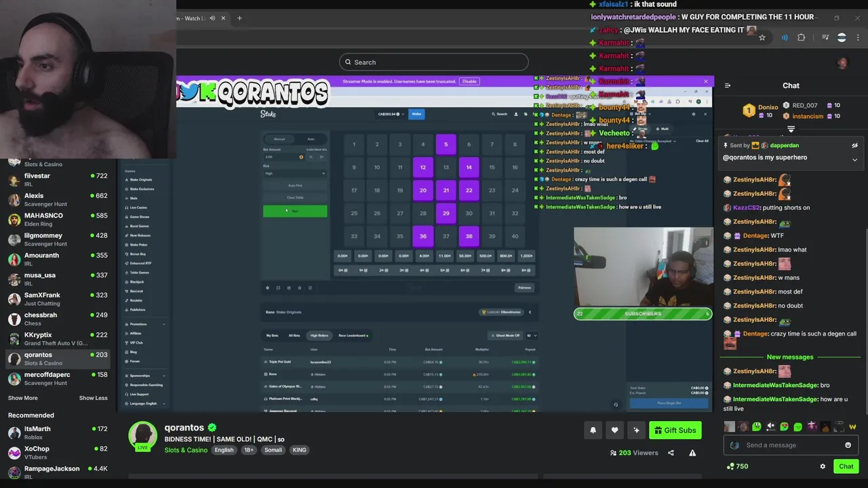Click the Keno game settings gear icon

click(267, 287)
